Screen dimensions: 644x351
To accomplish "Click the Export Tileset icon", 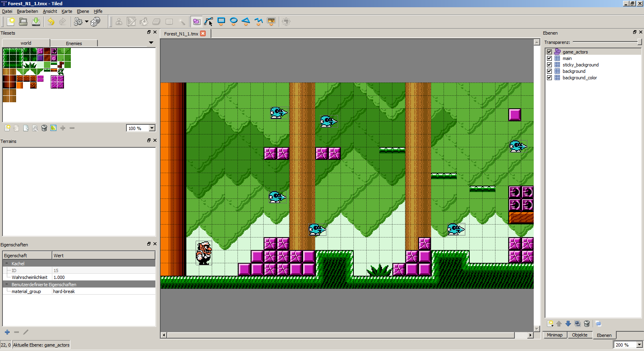I will coord(26,128).
